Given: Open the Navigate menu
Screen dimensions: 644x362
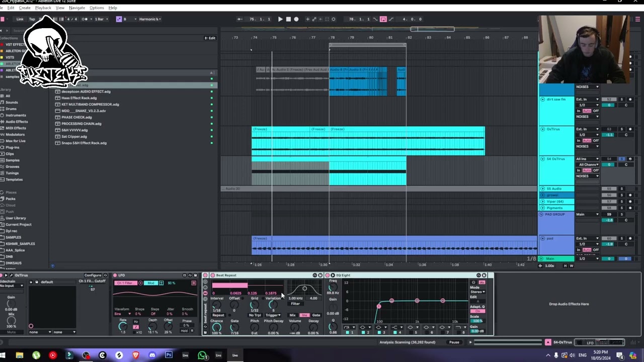Looking at the screenshot, I should pos(76,8).
